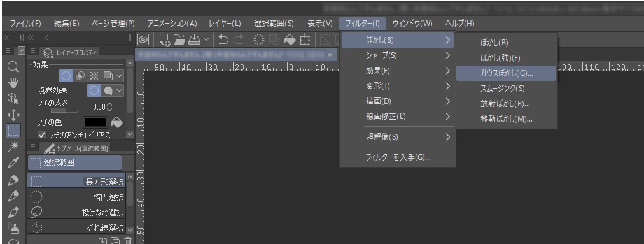Select the Hand move tool

pos(13,83)
